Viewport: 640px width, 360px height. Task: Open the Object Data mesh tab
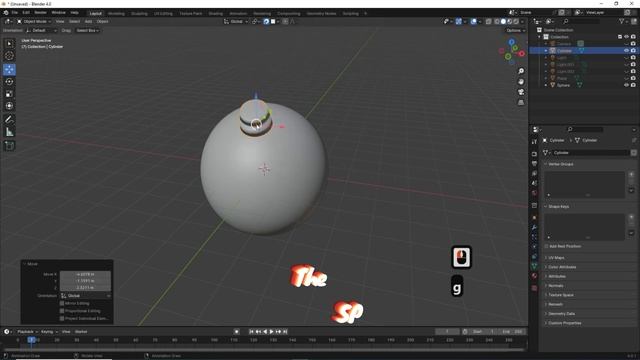(534, 266)
